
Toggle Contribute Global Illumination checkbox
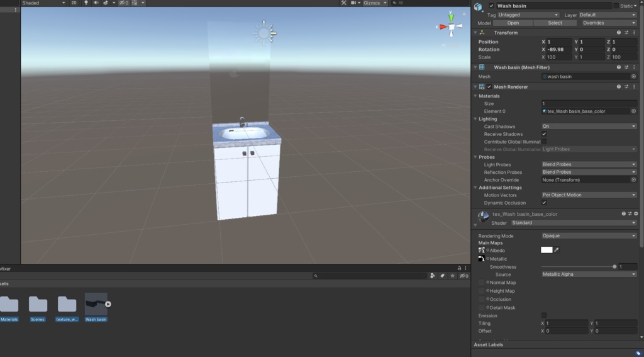[x=544, y=142]
